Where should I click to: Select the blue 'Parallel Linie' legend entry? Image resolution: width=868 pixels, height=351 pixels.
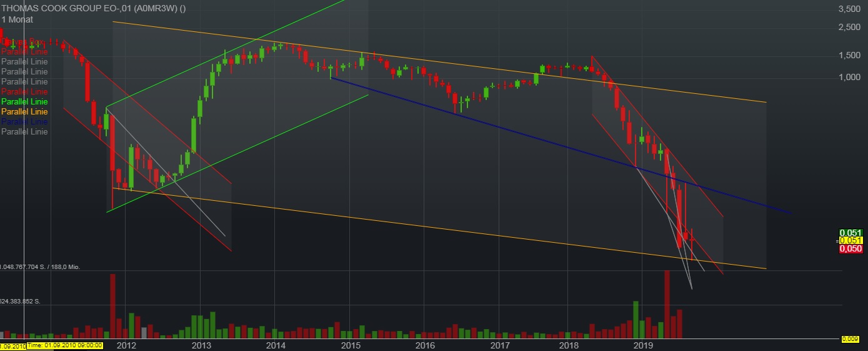tap(24, 121)
